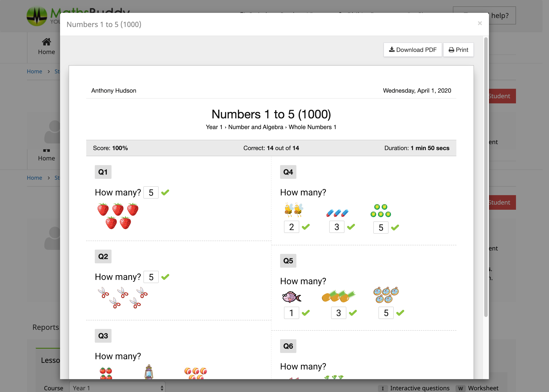549x392 pixels.
Task: Click the Q6 question label
Action: [288, 346]
